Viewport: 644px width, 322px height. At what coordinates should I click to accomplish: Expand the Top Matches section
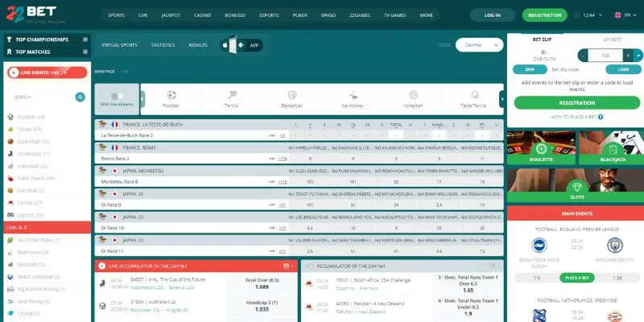tap(85, 52)
